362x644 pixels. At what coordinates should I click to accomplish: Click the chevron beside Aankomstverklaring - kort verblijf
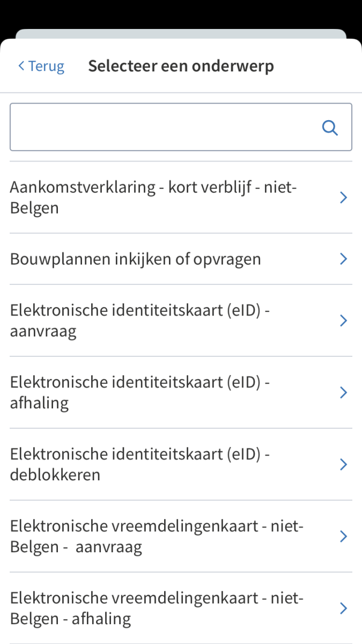343,197
